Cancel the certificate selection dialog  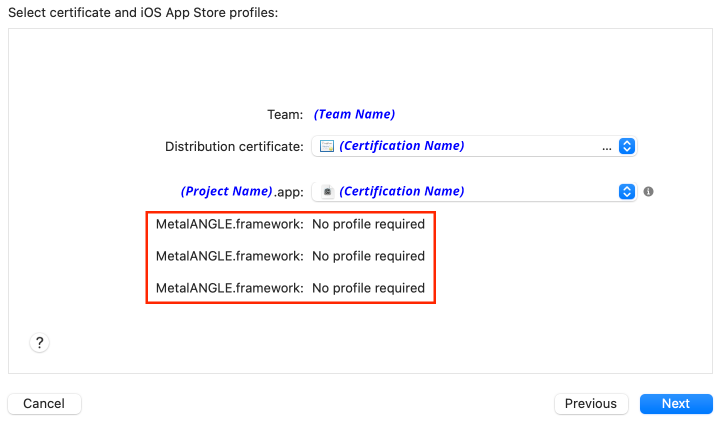(x=44, y=404)
